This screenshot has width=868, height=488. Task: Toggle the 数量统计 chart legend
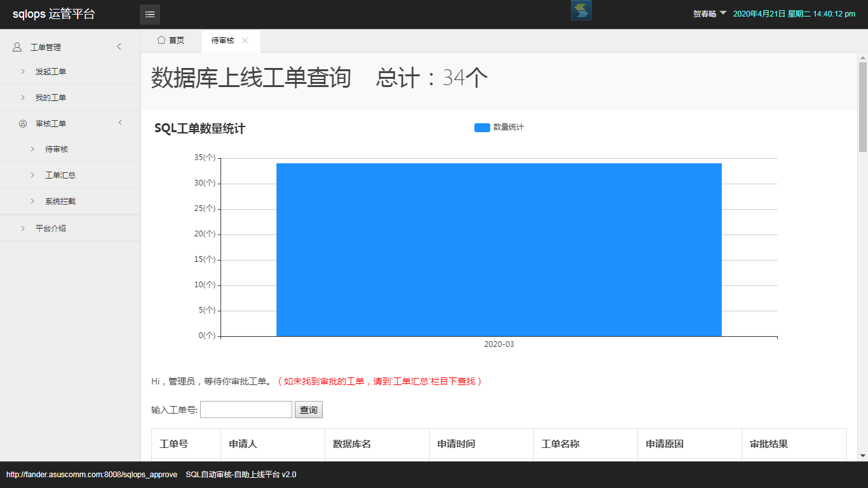(498, 128)
